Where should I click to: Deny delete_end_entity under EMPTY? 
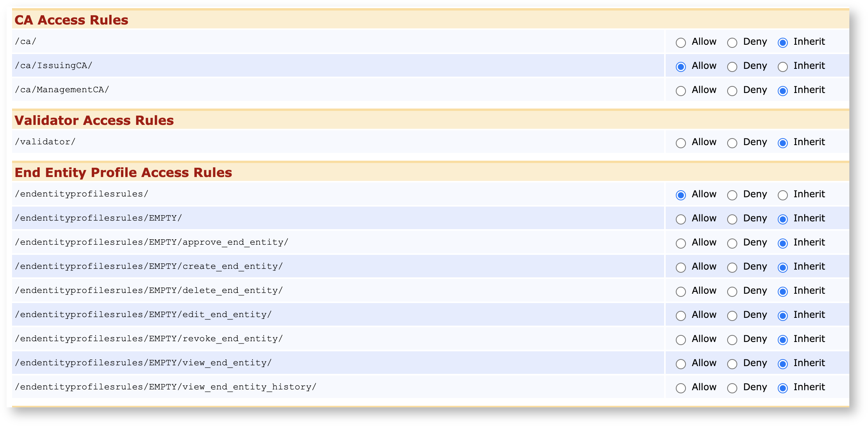click(x=733, y=291)
